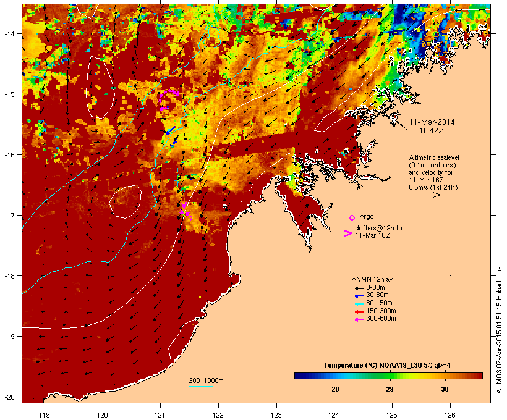Image resolution: width=507 pixels, height=420 pixels.
Task: Click the cyan 80-150m legend arrow
Action: (x=359, y=304)
